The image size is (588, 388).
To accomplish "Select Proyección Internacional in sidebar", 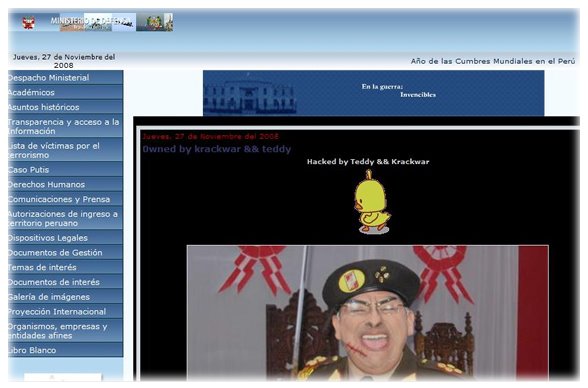I will [x=66, y=312].
